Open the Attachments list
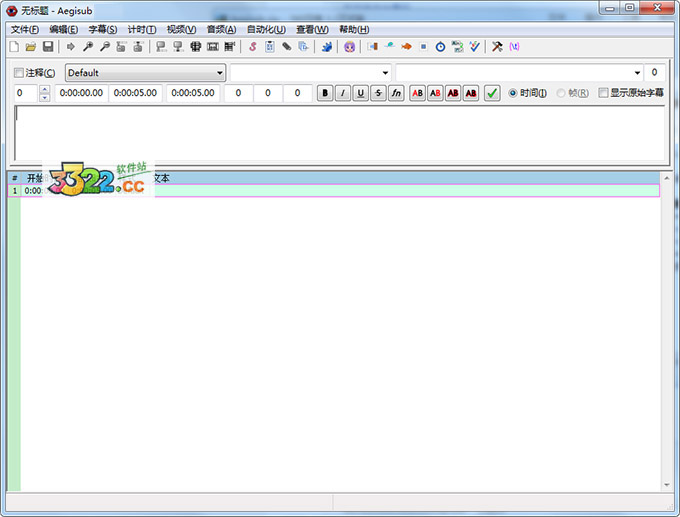Viewport: 680px width, 517px height. click(x=287, y=46)
